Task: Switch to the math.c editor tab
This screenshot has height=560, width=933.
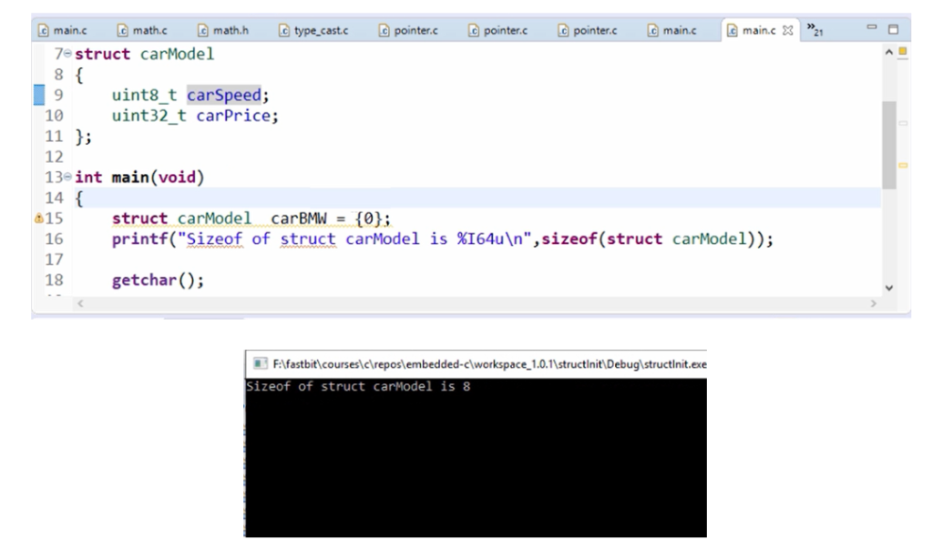Action: [142, 30]
